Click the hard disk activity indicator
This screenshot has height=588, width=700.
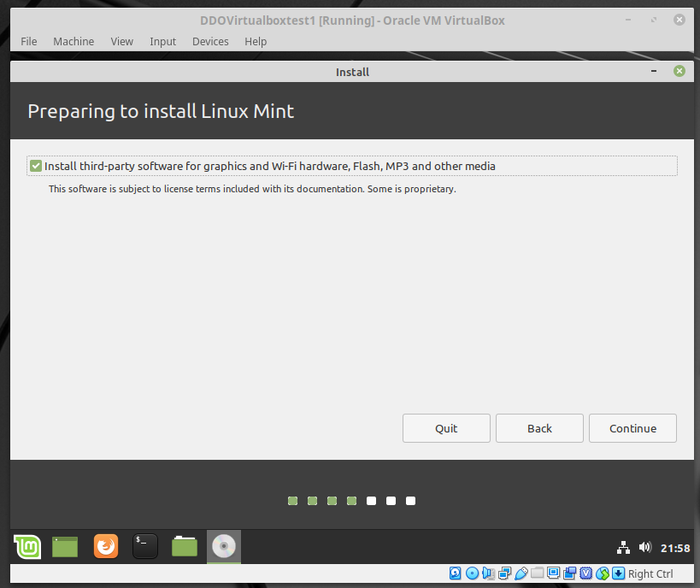tap(455, 573)
